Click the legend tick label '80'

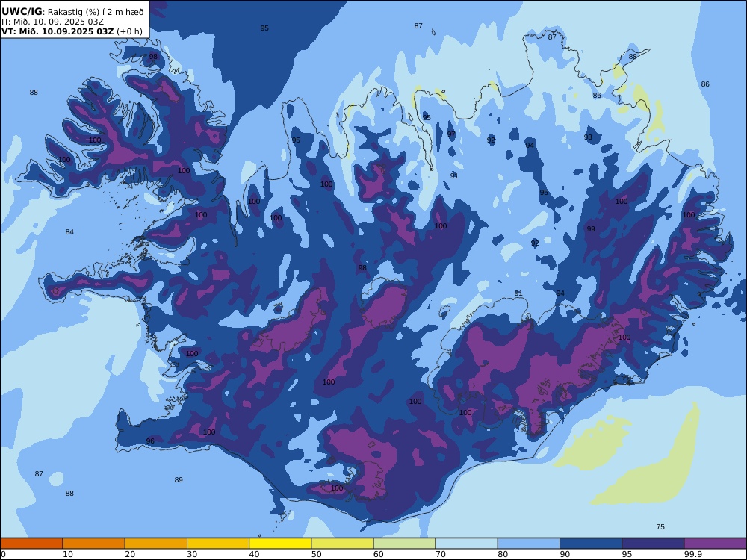point(503,554)
